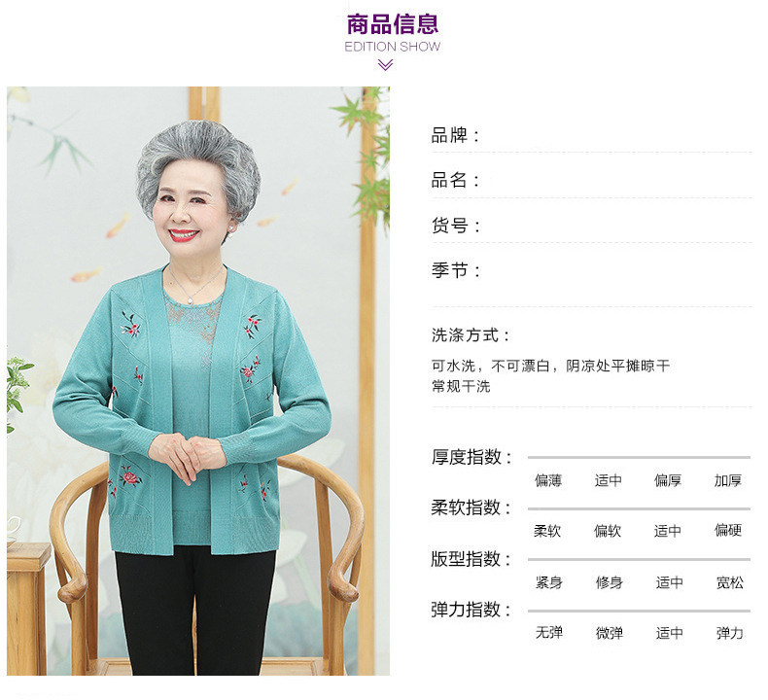
Task: Select 偏薄 on the thickness scale
Action: [x=548, y=480]
